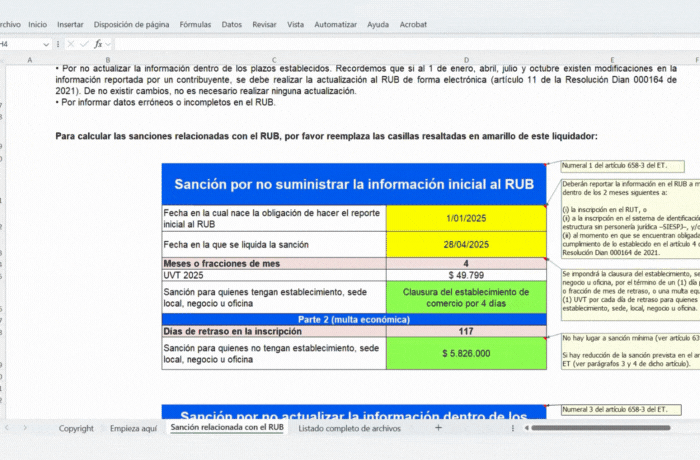The width and height of the screenshot is (700, 460).
Task: Switch to Disposición de página tab
Action: click(x=131, y=25)
